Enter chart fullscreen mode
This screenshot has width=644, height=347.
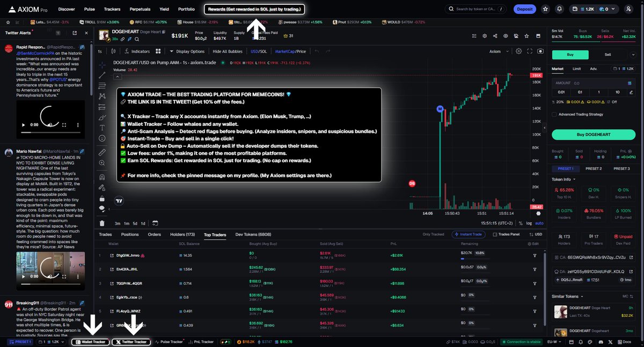coord(529,52)
